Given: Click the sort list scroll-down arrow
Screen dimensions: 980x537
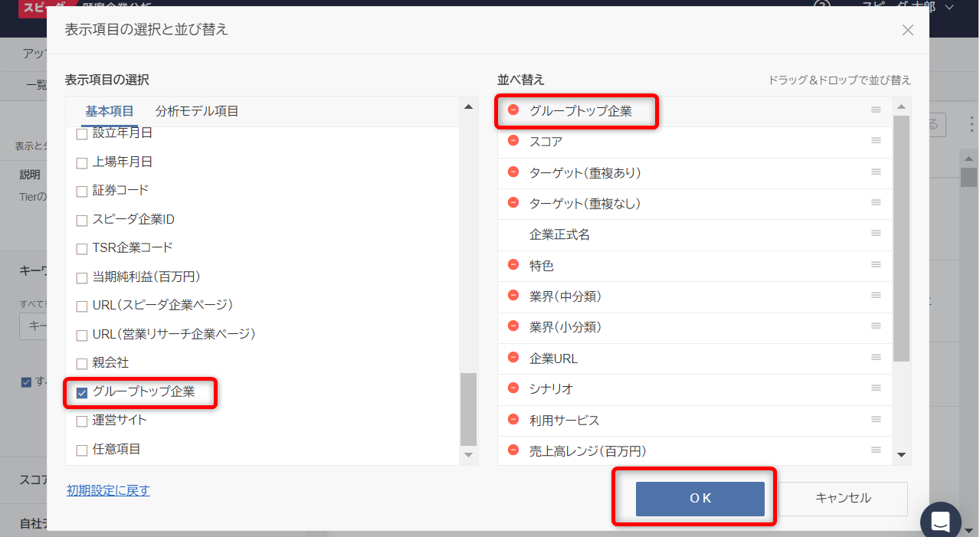Looking at the screenshot, I should (902, 454).
